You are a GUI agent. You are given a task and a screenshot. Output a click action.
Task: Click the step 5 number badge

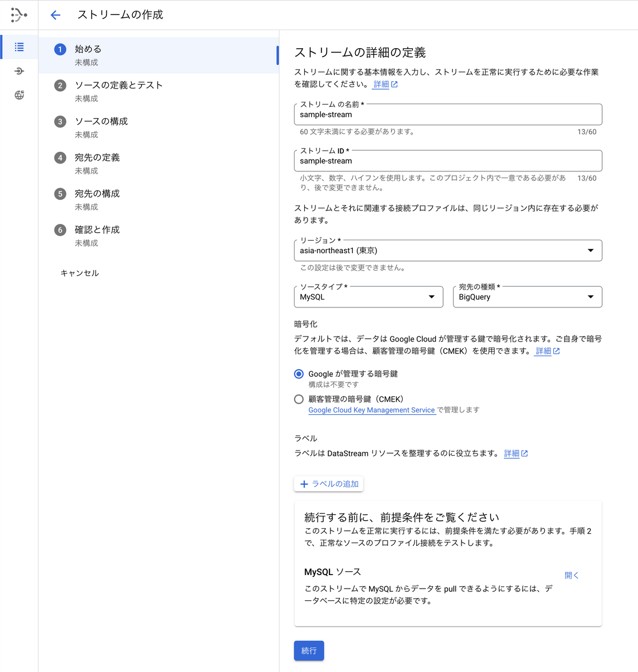pos(60,194)
